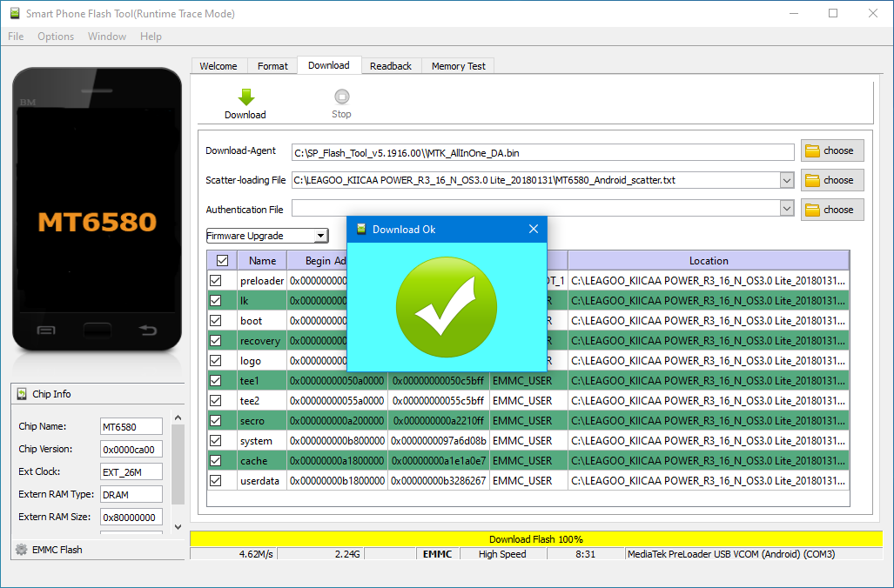Image resolution: width=894 pixels, height=588 pixels.
Task: Click the Name column header
Action: coord(262,260)
